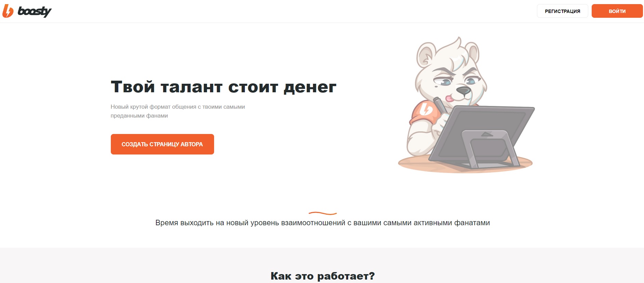Image resolution: width=644 pixels, height=283 pixels.
Task: Click the boosty wordmark in header
Action: pos(35,11)
